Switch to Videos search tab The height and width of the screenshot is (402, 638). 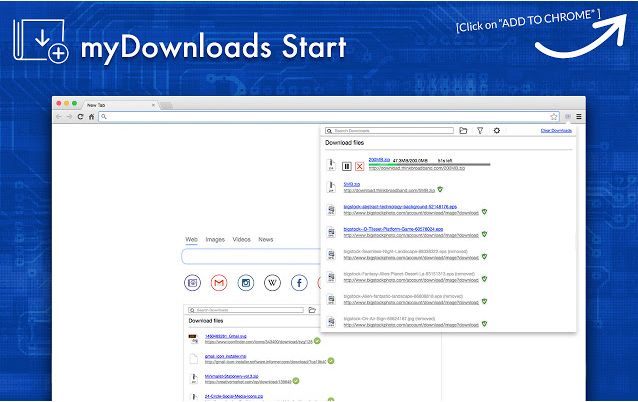pyautogui.click(x=241, y=239)
